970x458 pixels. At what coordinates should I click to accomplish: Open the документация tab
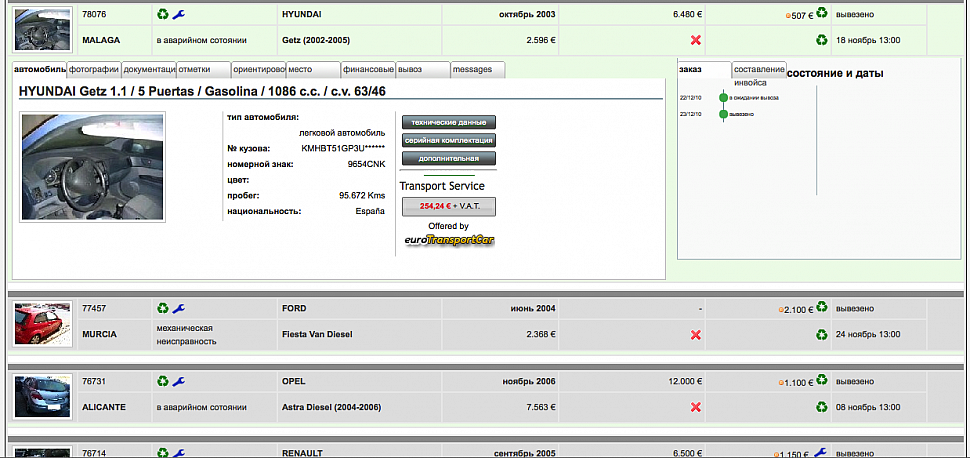point(149,69)
